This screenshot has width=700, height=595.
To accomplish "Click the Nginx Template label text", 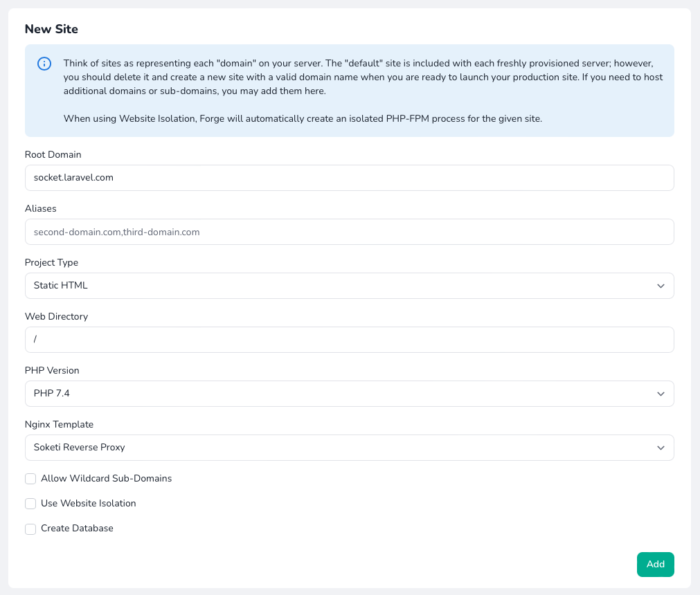I will 59,424.
